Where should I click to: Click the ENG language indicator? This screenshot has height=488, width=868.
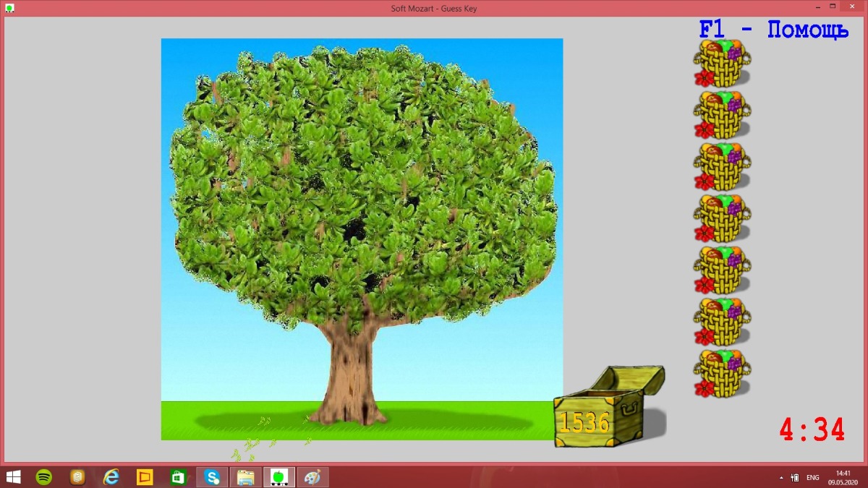tap(813, 478)
